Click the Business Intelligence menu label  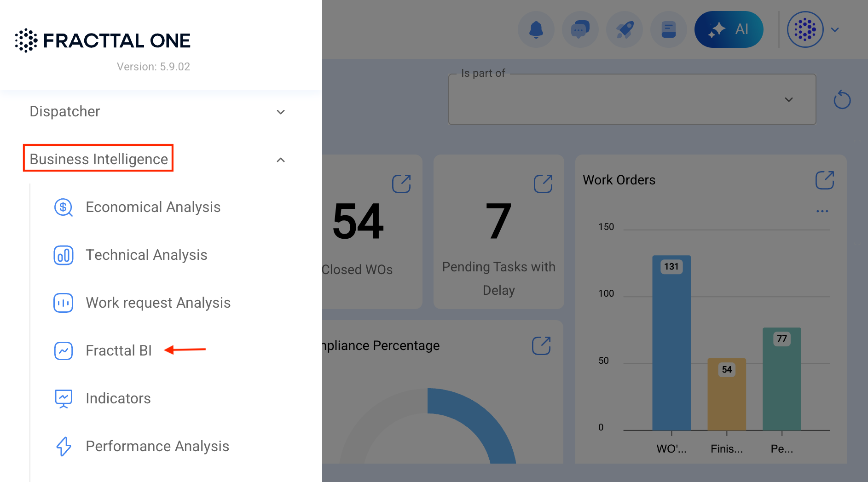click(98, 159)
